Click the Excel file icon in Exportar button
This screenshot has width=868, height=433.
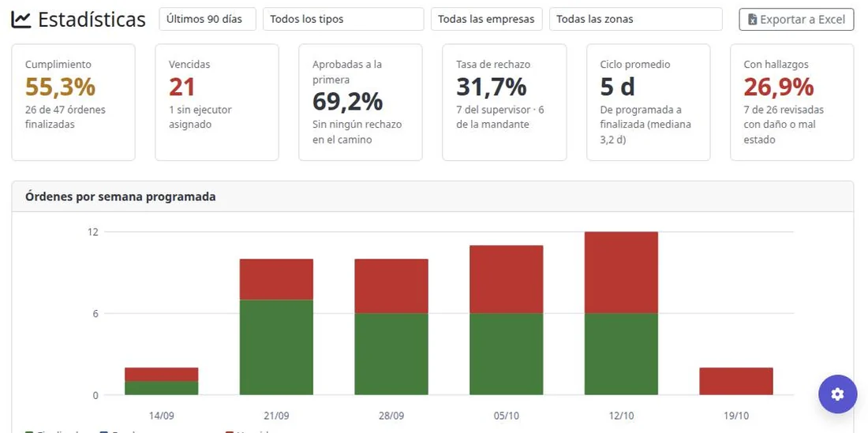click(752, 20)
